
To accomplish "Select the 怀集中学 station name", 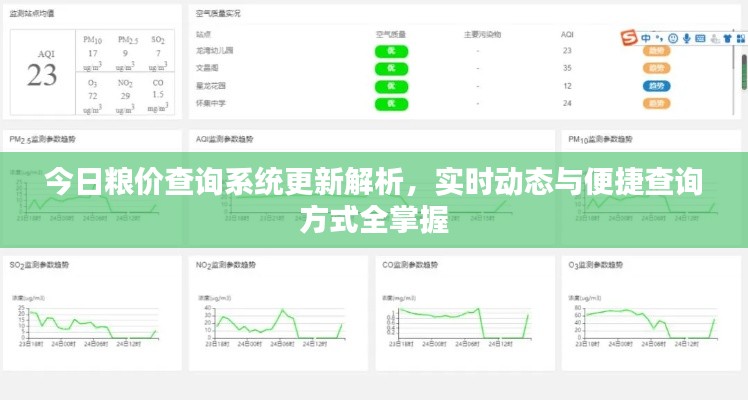I will click(211, 104).
